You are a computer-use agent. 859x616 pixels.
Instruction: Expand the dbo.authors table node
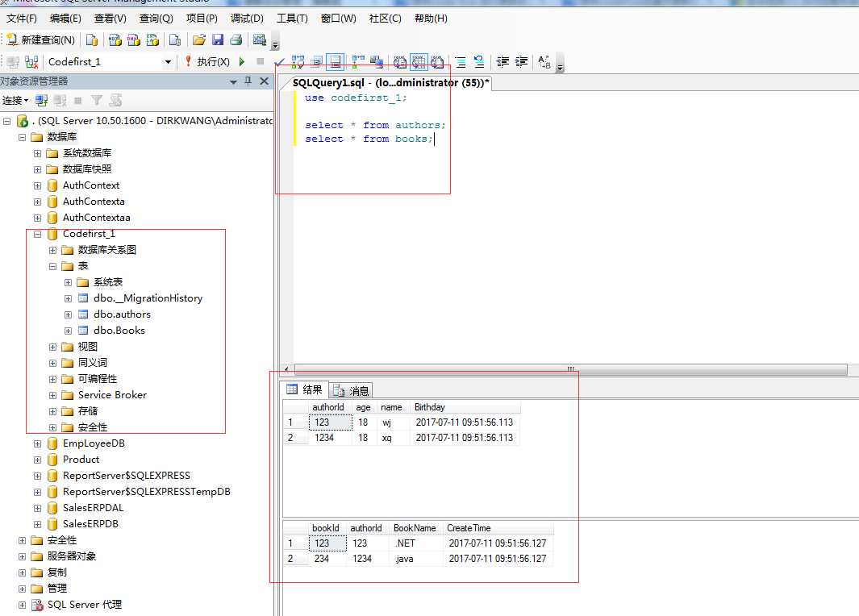(x=69, y=314)
